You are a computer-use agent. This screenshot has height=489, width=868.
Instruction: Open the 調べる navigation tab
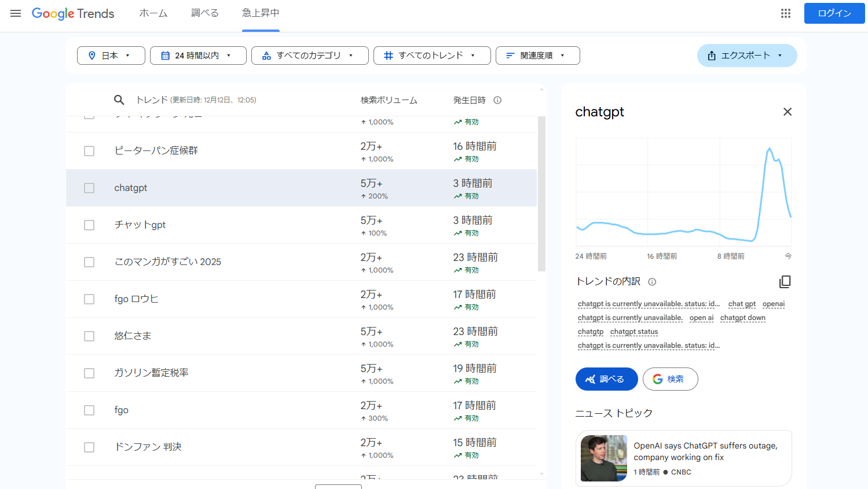(204, 13)
